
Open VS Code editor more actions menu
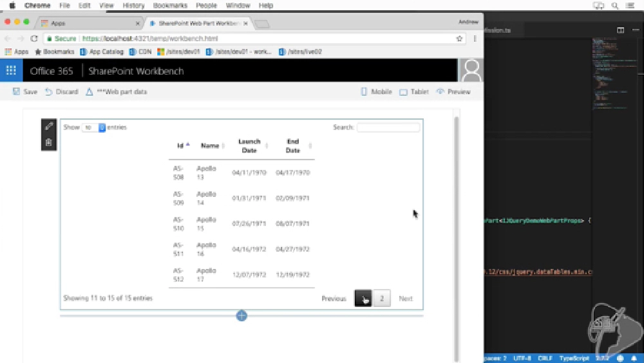coord(636,30)
